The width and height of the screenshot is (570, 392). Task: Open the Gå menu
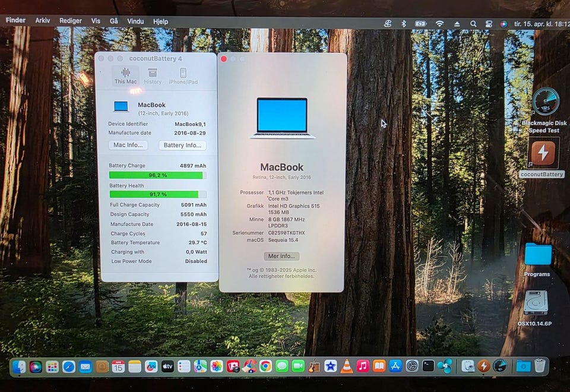[114, 21]
